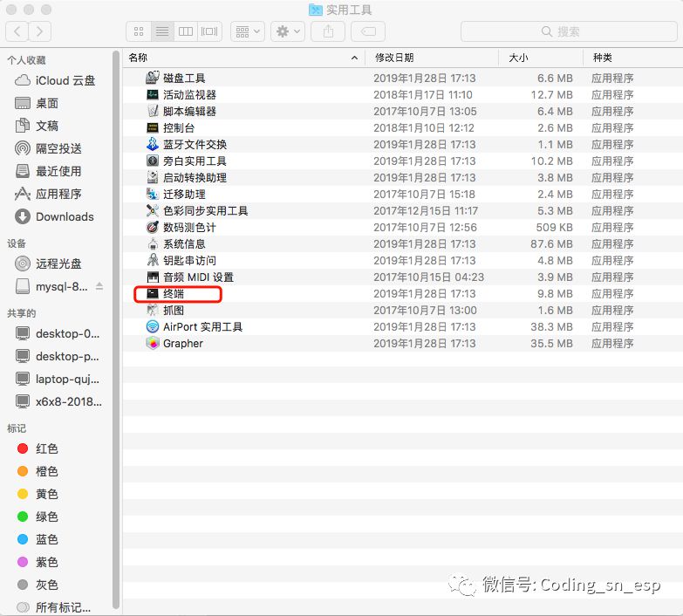Select the mysql-8... volume in sidebar
This screenshot has width=683, height=616.
click(x=51, y=286)
